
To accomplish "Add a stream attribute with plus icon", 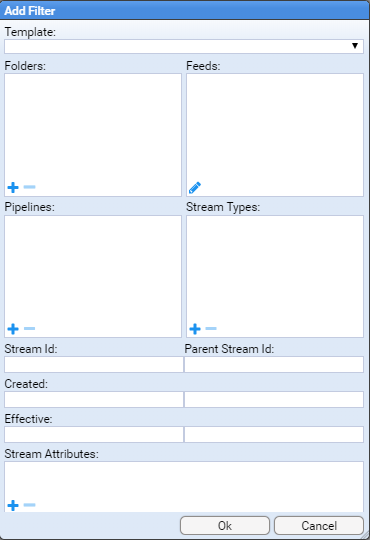I will 13,505.
